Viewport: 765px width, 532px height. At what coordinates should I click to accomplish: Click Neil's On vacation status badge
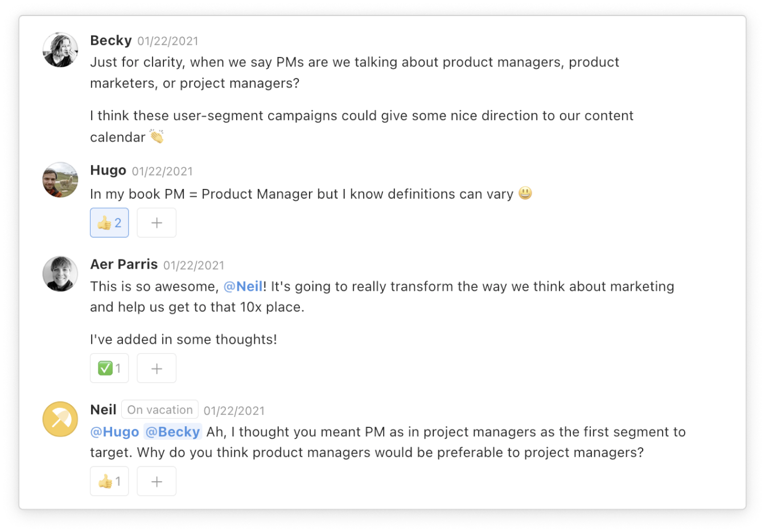[x=159, y=409]
